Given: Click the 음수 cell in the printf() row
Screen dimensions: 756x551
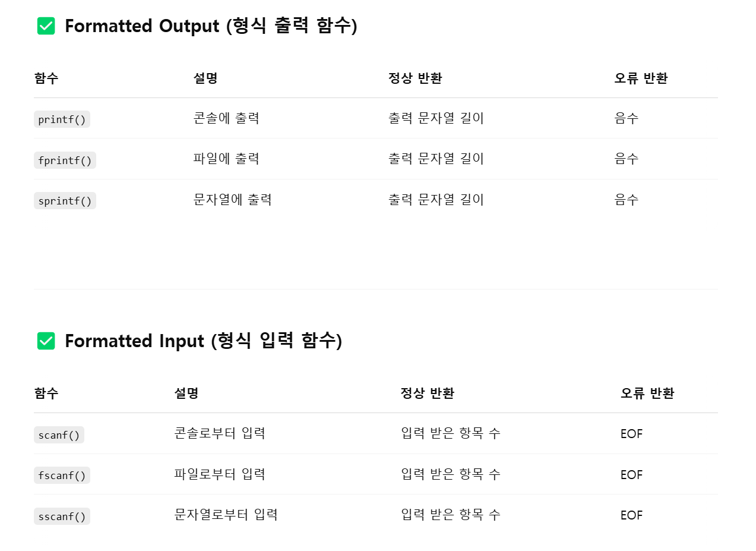Looking at the screenshot, I should pyautogui.click(x=627, y=118).
